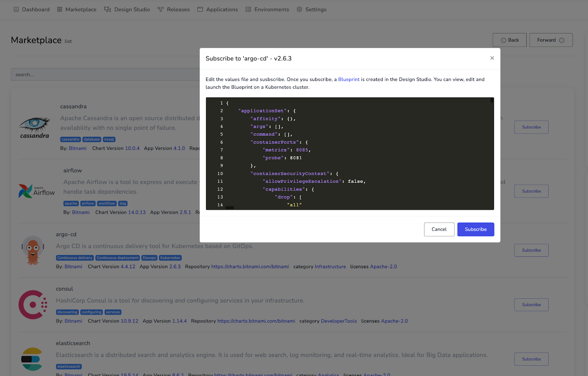The height and width of the screenshot is (376, 588).
Task: Open consul repository URL link
Action: click(256, 321)
